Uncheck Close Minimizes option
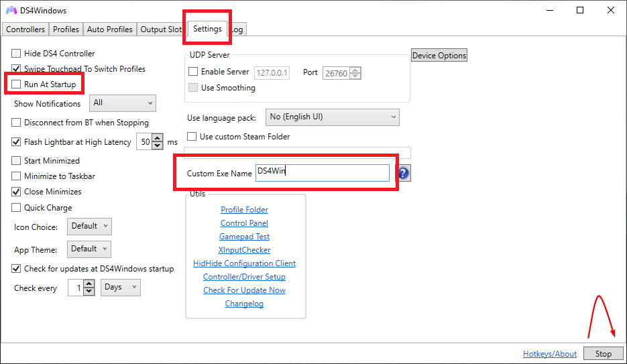Image resolution: width=627 pixels, height=364 pixels. pos(16,192)
